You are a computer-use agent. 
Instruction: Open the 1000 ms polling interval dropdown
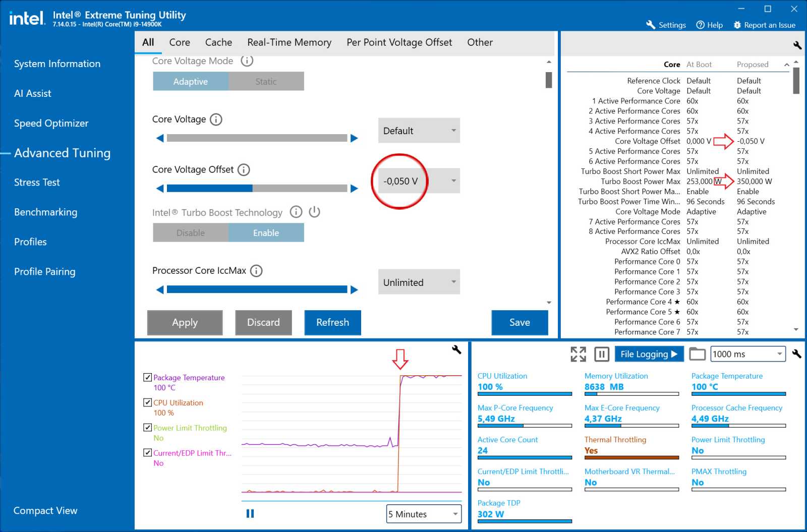click(748, 354)
